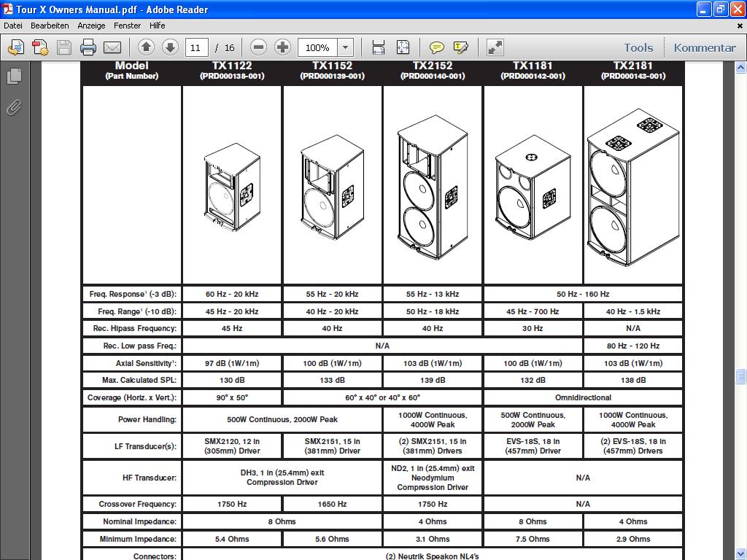Click the scrolling fit-width view icon
The image size is (747, 560).
379,47
